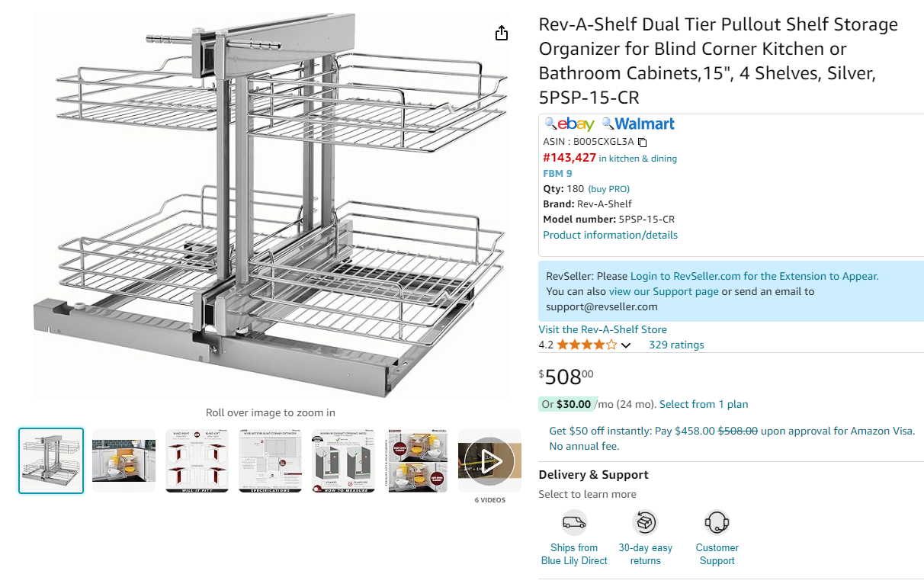Open Product information/details link
The image size is (924, 587).
610,235
